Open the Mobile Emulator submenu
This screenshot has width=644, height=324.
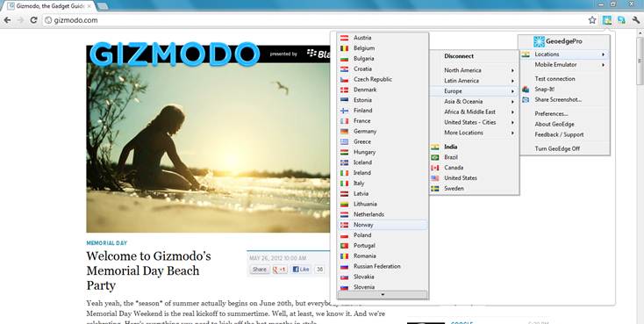click(565, 65)
